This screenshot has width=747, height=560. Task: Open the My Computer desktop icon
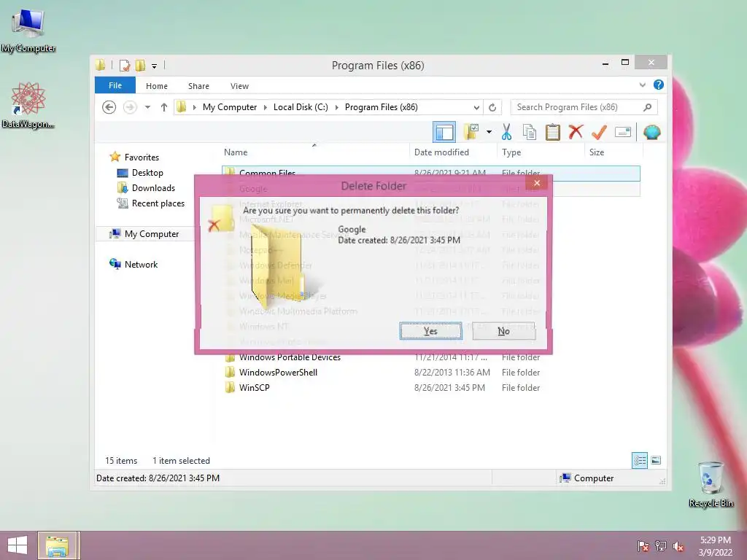(x=28, y=29)
